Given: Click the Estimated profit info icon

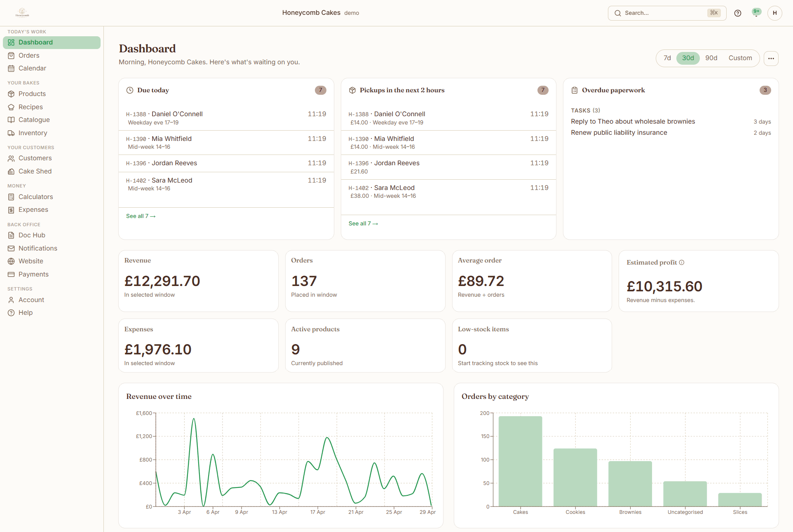Looking at the screenshot, I should point(682,262).
